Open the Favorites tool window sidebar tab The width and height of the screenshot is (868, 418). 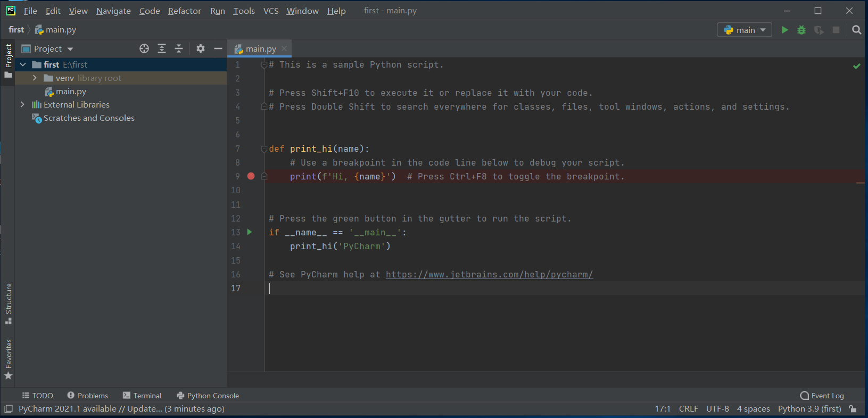point(9,359)
